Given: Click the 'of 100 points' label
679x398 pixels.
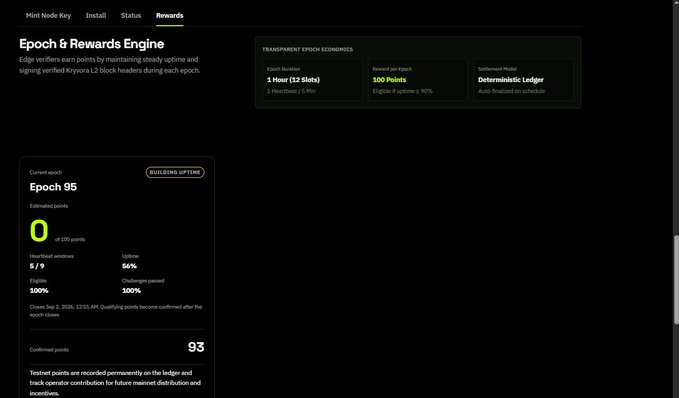Looking at the screenshot, I should [70, 239].
